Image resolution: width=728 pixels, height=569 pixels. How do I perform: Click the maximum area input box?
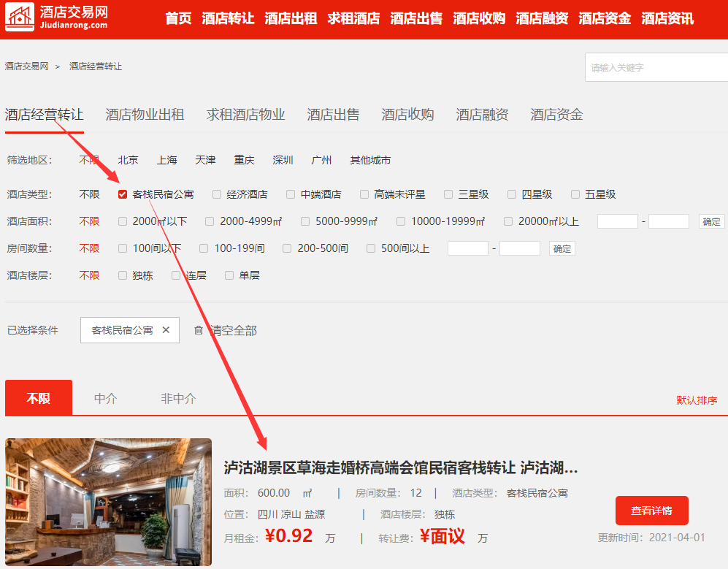(x=669, y=221)
